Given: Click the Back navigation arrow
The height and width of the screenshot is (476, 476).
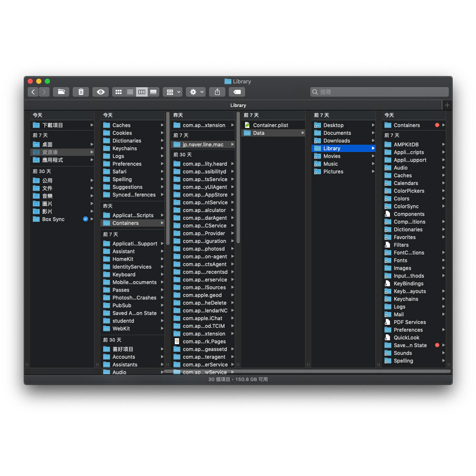Looking at the screenshot, I should coord(33,92).
